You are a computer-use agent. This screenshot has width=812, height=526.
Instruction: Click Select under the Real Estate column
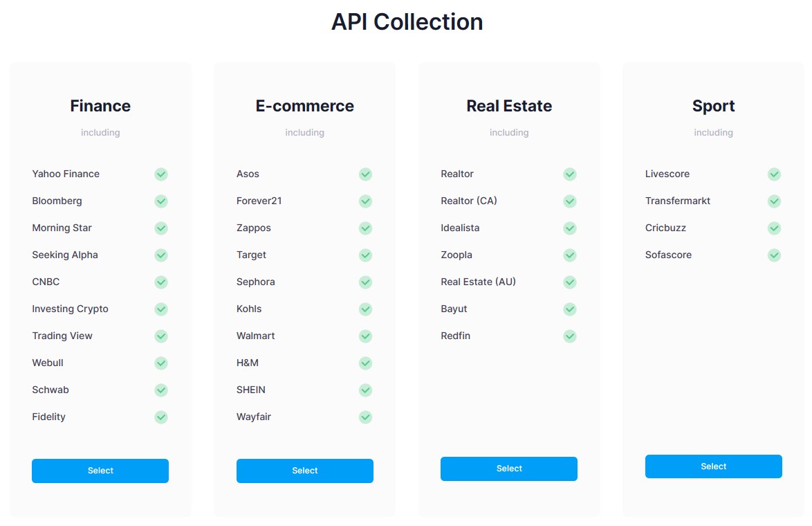tap(508, 469)
